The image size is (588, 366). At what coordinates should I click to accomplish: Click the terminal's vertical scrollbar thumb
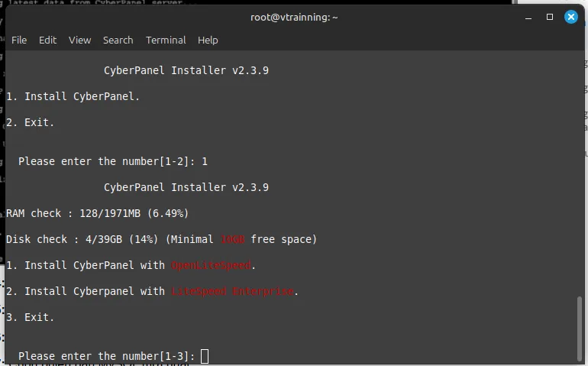(578, 327)
